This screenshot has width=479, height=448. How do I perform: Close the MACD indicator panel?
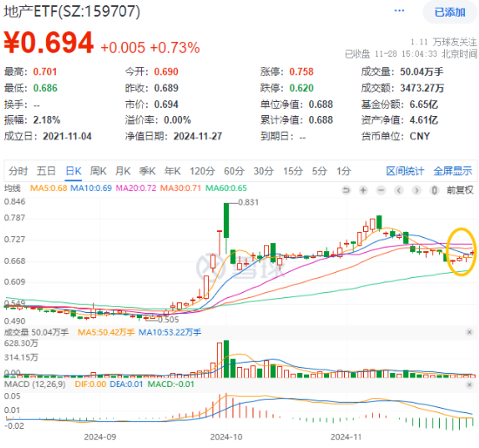(469, 384)
